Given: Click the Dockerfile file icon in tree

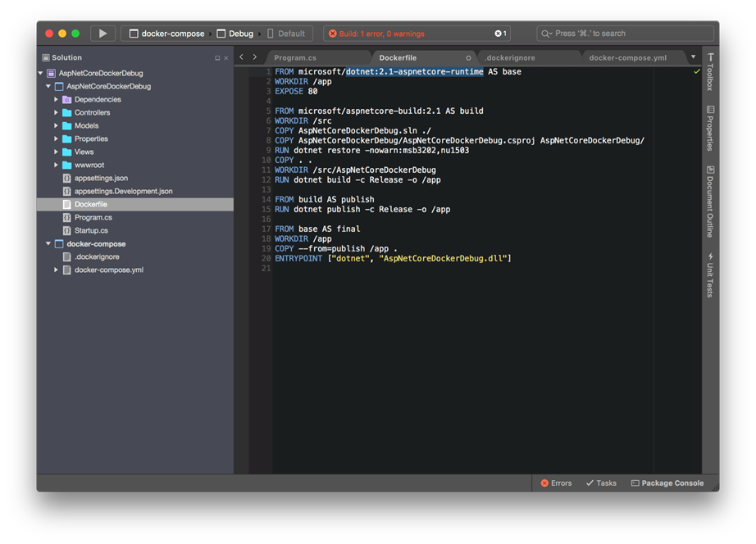Looking at the screenshot, I should pos(67,204).
